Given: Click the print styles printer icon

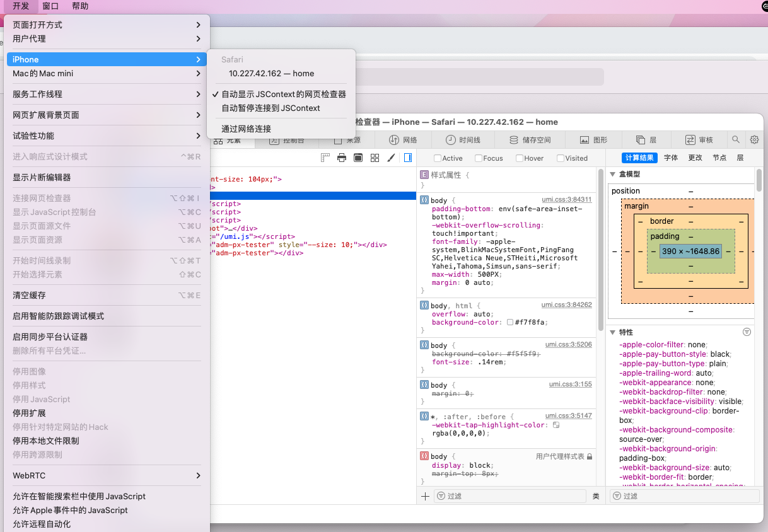Looking at the screenshot, I should (x=342, y=158).
